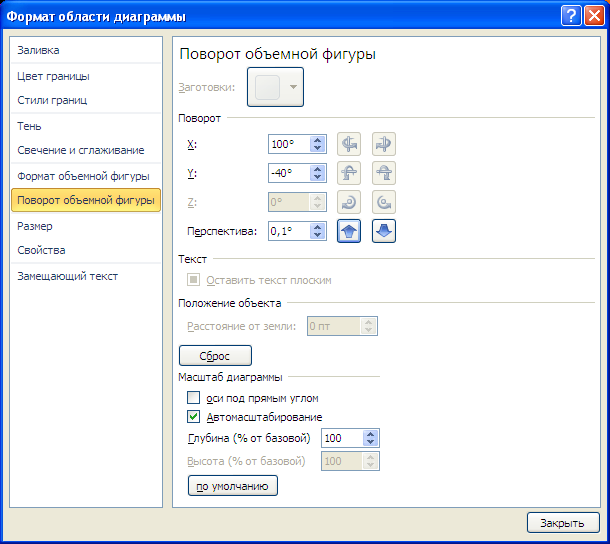The width and height of the screenshot is (610, 544).
Task: Increase Глубина value with the up spinner
Action: (x=370, y=434)
